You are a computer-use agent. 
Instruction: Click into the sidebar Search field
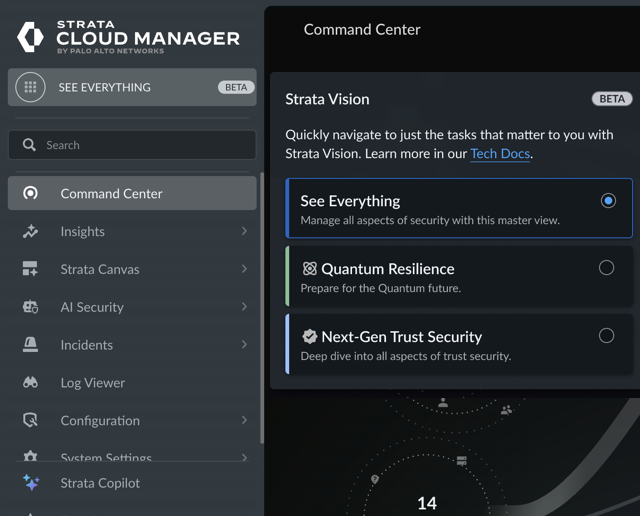coord(140,145)
